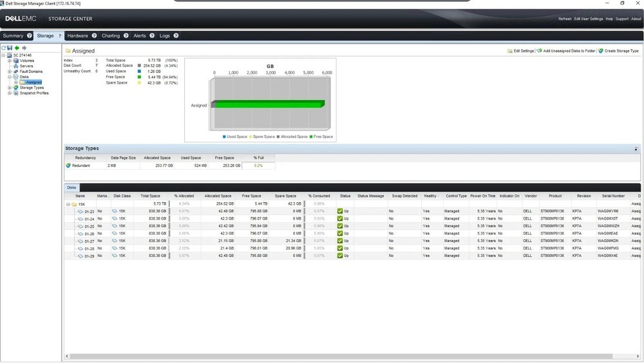Click Edit Settings for Assigned folder
Screen dimensions: 644x363
[520, 51]
